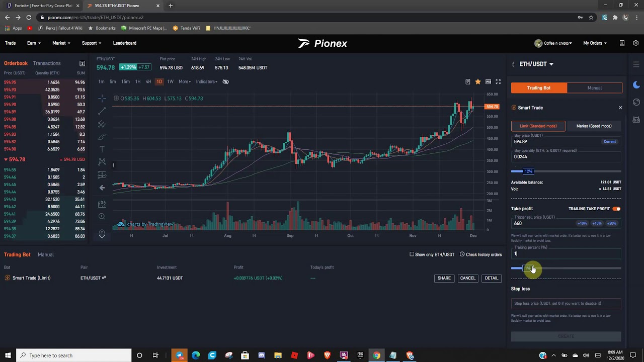Select Limit (Standard mode) option
Viewport: 644px width, 362px height.
(x=538, y=126)
